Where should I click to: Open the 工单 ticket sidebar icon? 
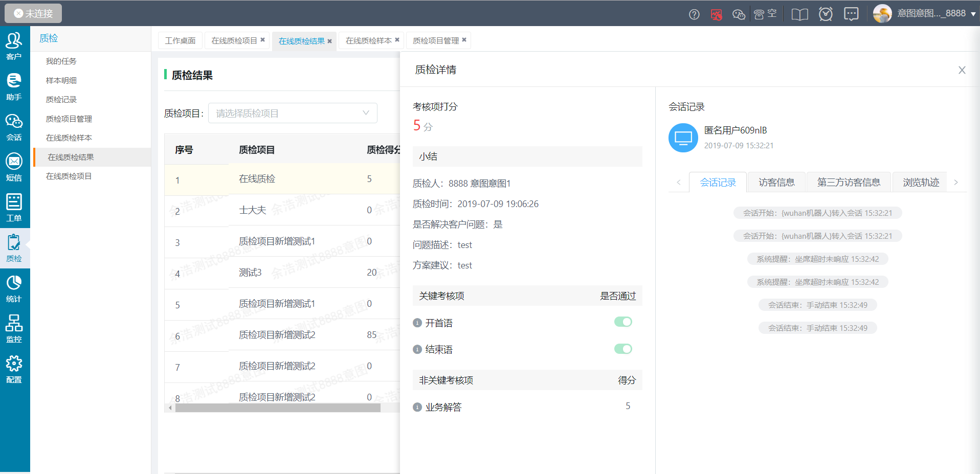coord(14,207)
